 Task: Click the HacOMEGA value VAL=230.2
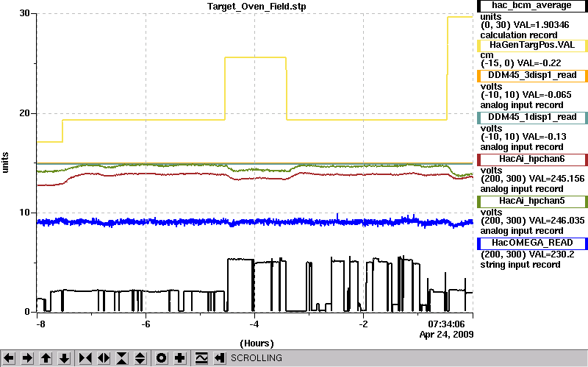click(551, 254)
